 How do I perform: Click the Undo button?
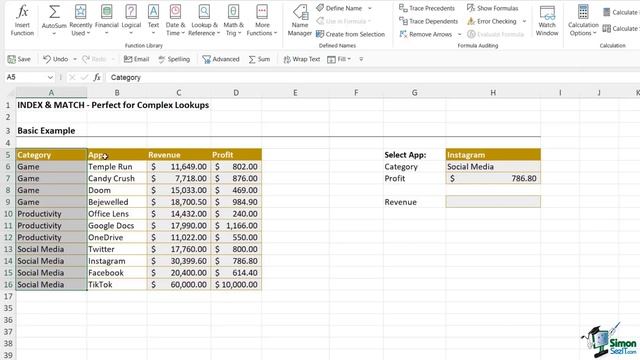pos(56,59)
